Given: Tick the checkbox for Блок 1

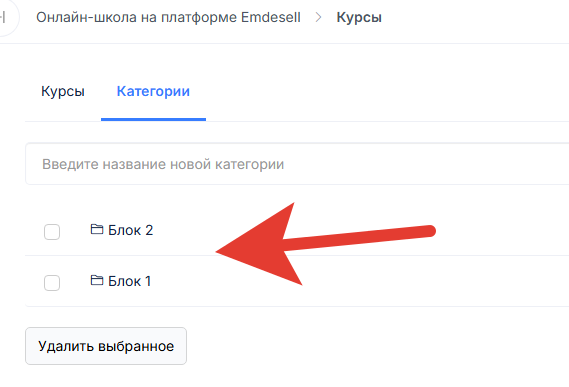Looking at the screenshot, I should coord(52,282).
